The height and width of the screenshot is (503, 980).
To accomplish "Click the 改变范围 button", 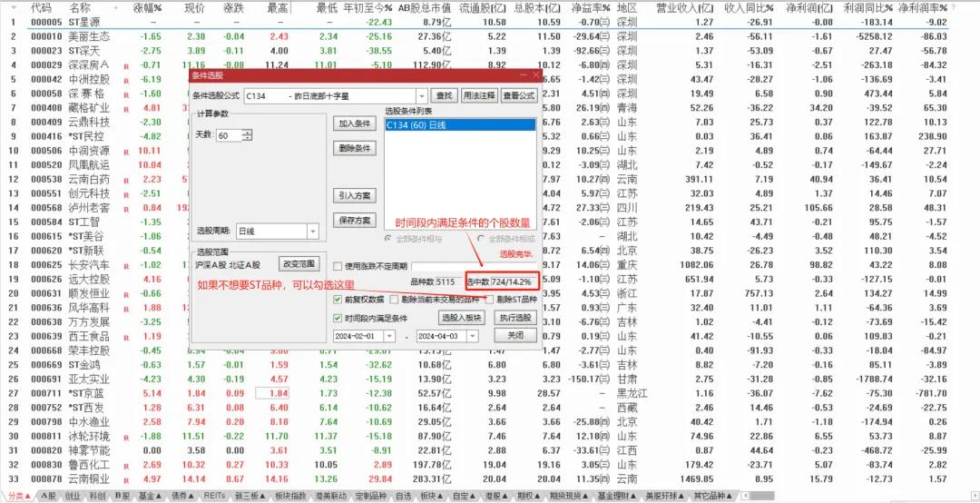I will (300, 263).
